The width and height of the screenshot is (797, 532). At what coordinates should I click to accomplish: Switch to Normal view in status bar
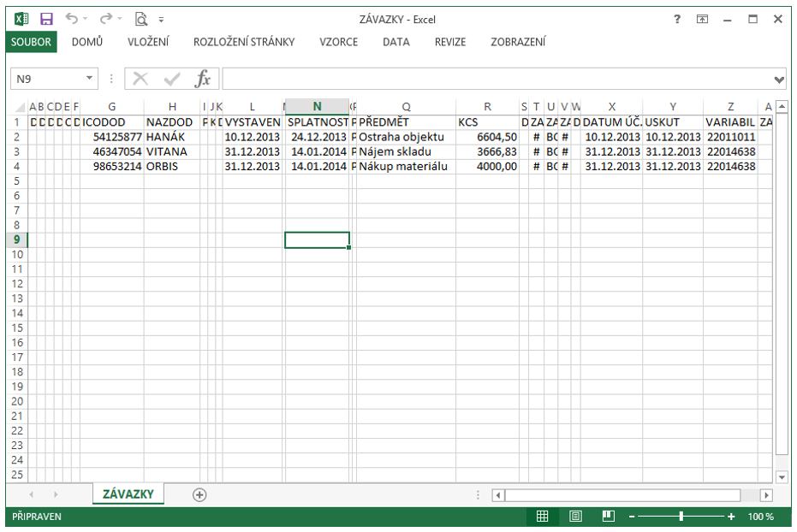tap(543, 517)
